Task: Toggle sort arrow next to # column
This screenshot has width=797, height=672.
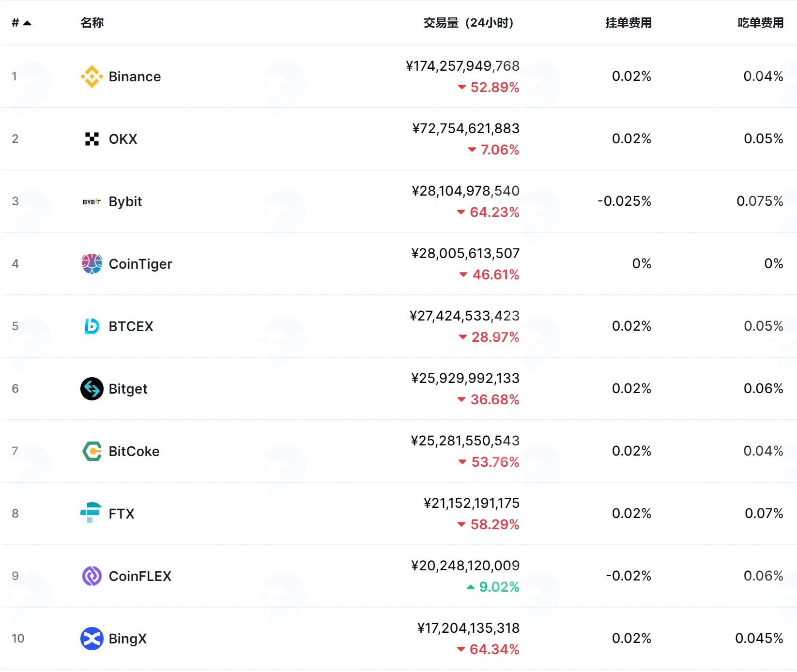Action: 27,23
